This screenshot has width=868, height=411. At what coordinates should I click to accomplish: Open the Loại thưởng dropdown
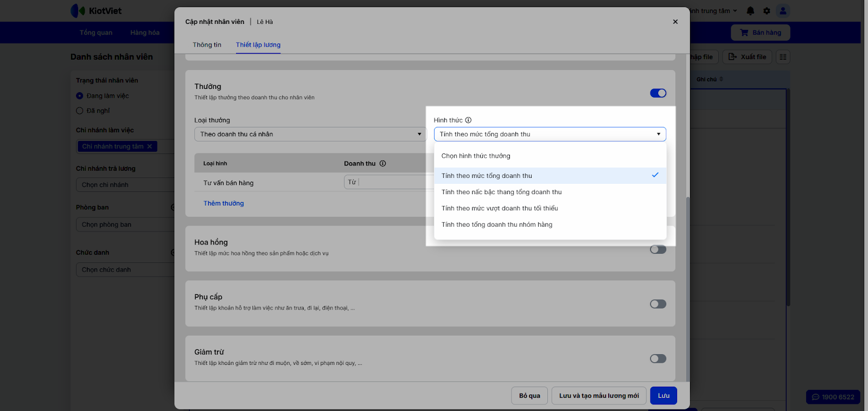(310, 134)
